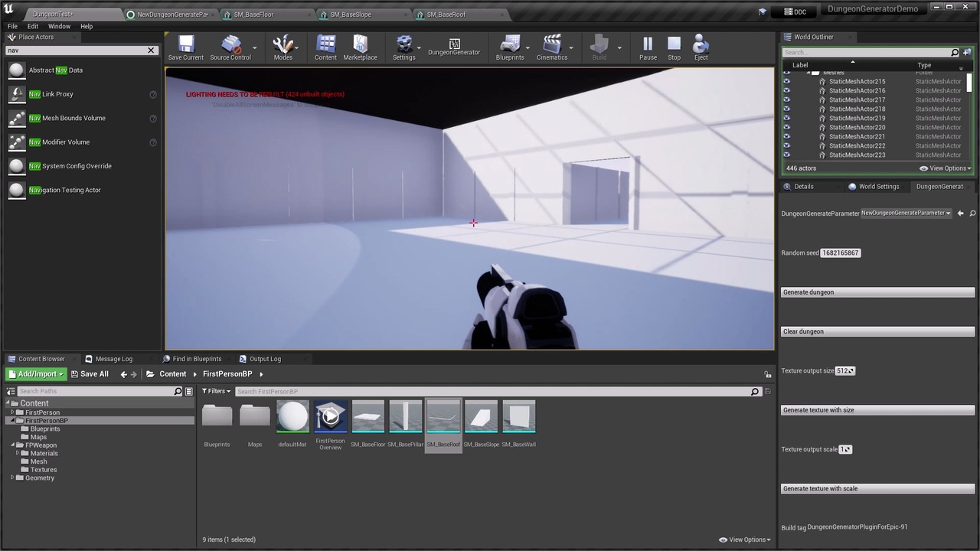Open the Edit menu

click(x=33, y=25)
